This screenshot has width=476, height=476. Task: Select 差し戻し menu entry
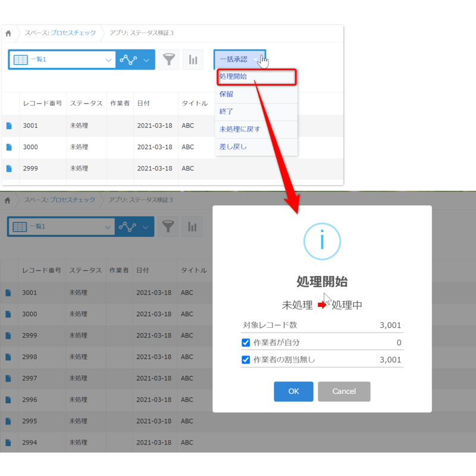(233, 146)
